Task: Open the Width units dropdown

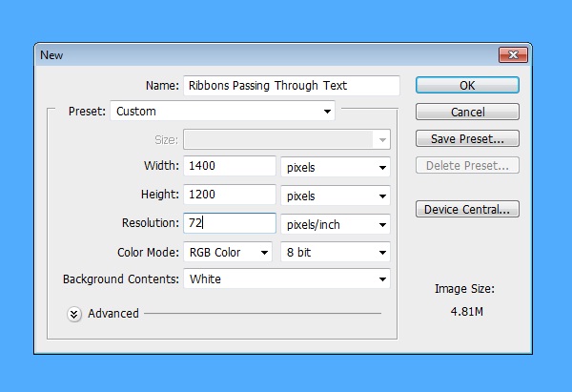Action: (x=336, y=167)
